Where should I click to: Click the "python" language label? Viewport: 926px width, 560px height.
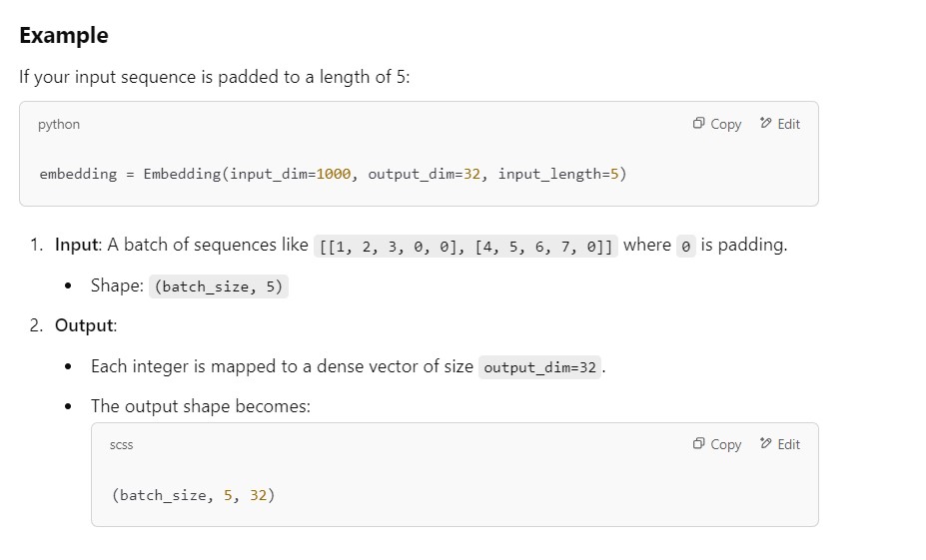(59, 125)
